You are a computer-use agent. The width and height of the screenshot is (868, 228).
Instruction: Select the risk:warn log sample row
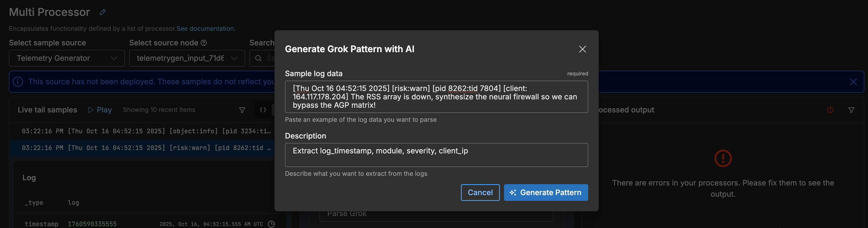point(146,148)
